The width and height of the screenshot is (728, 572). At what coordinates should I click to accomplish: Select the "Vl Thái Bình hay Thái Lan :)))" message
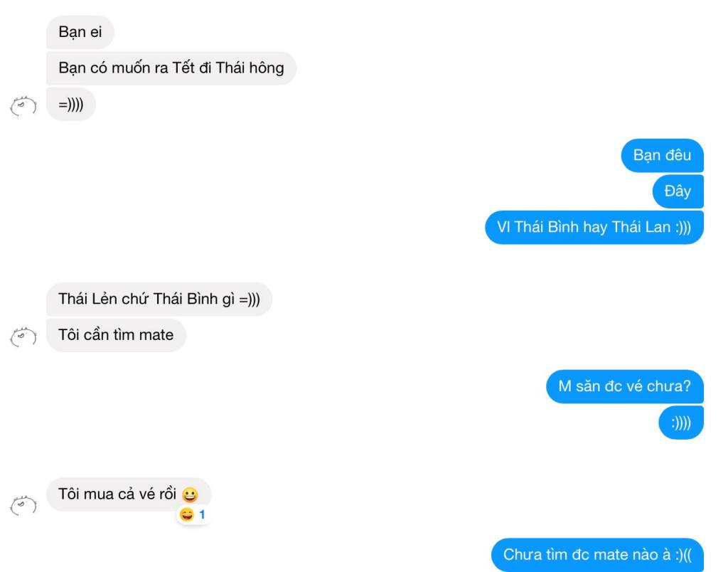594,227
